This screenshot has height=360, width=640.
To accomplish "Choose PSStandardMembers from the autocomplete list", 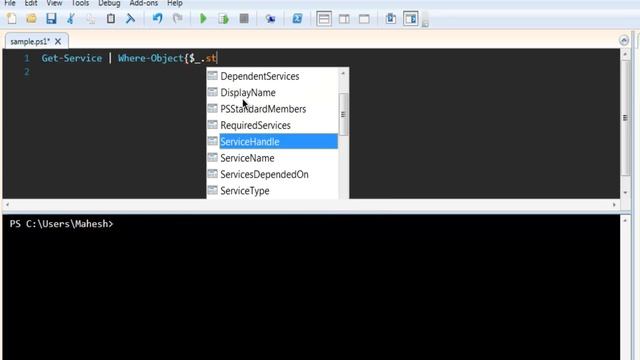I will pos(272,109).
